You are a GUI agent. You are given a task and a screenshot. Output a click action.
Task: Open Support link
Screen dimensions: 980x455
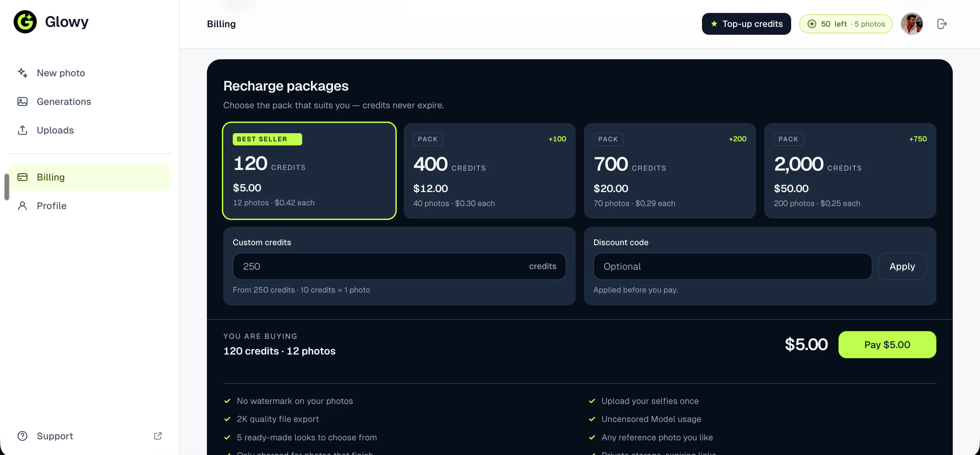pos(89,436)
